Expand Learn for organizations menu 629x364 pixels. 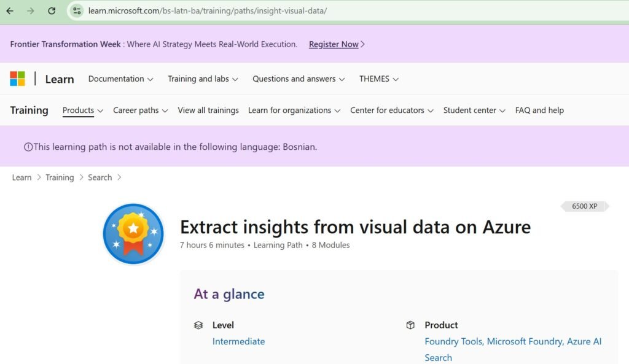[x=294, y=110]
